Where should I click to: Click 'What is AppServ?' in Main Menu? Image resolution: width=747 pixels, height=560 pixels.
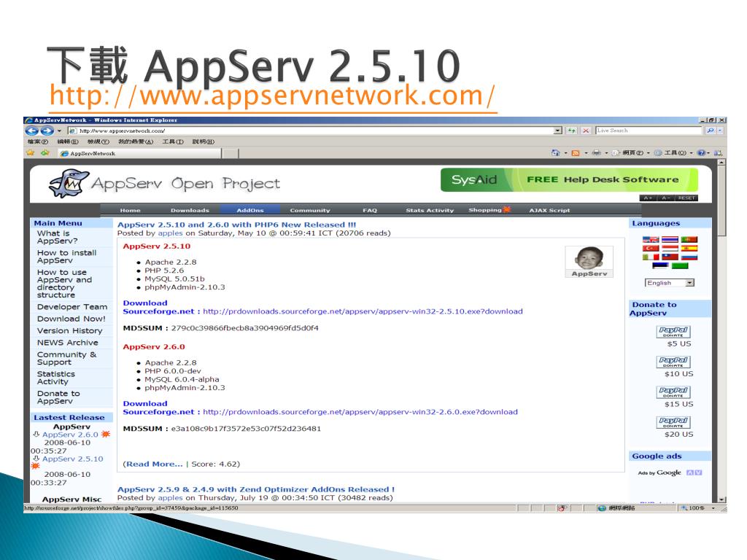58,237
